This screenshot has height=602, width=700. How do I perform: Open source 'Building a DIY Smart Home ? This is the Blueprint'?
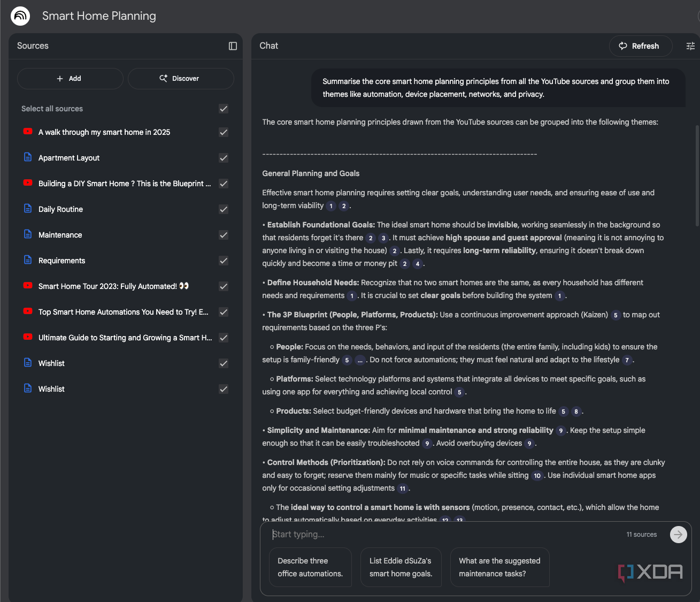pos(125,184)
